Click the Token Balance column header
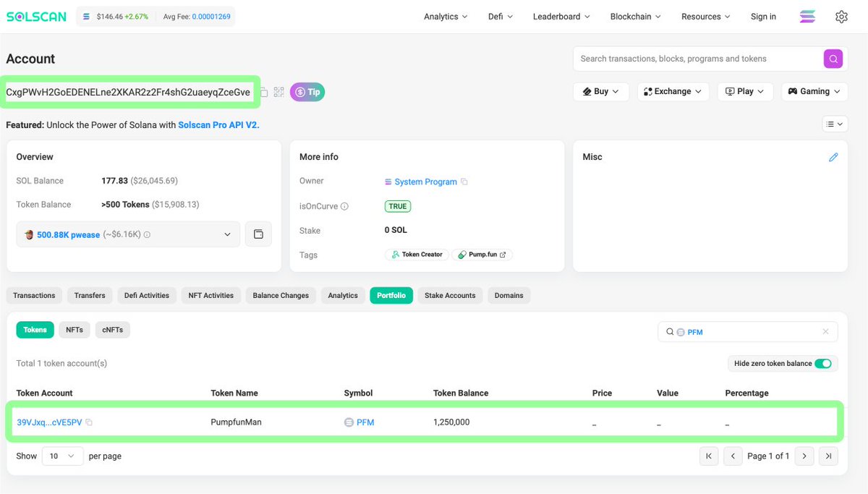The width and height of the screenshot is (868, 494). click(461, 393)
